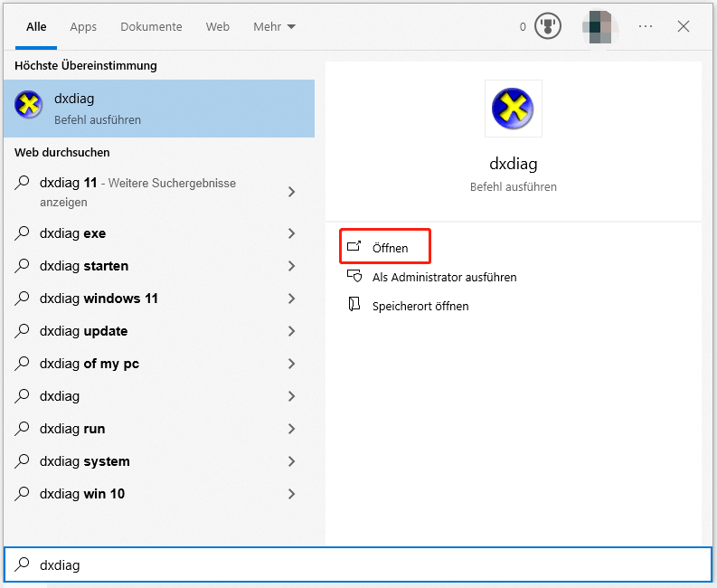Expand the dxdiag starten chevron

292,266
